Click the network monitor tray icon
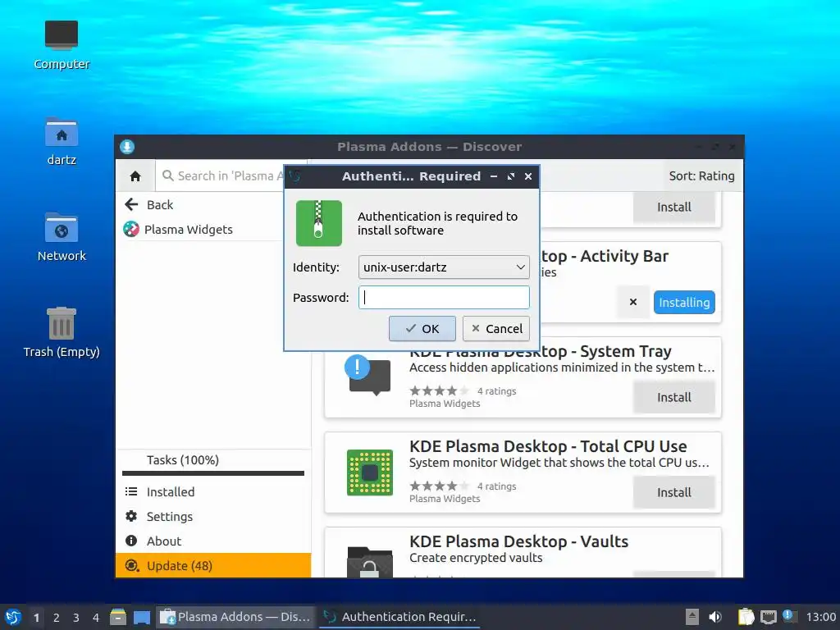 pos(768,617)
